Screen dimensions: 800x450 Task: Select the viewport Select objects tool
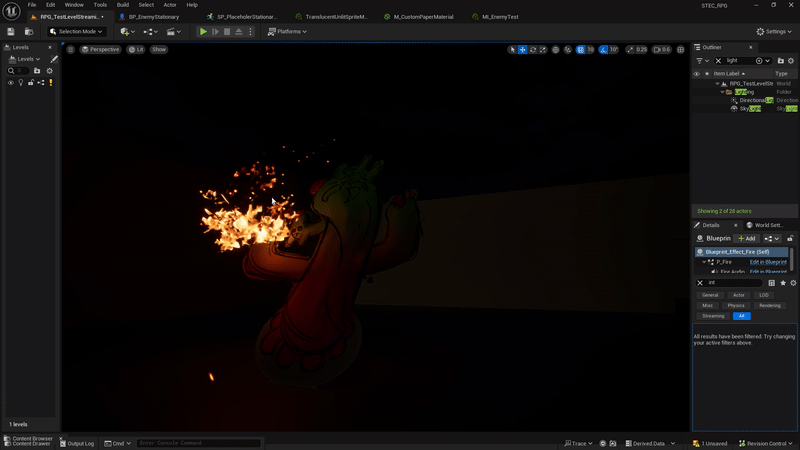point(512,49)
